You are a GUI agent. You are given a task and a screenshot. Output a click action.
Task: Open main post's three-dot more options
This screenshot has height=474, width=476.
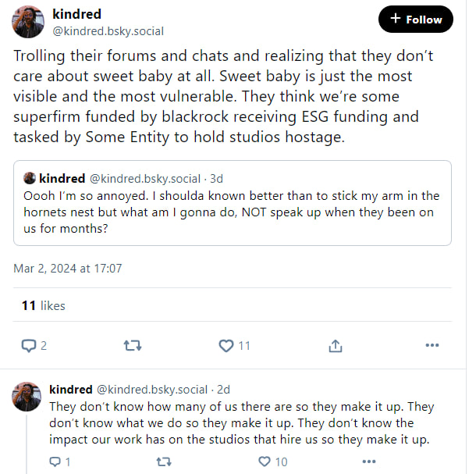[432, 345]
